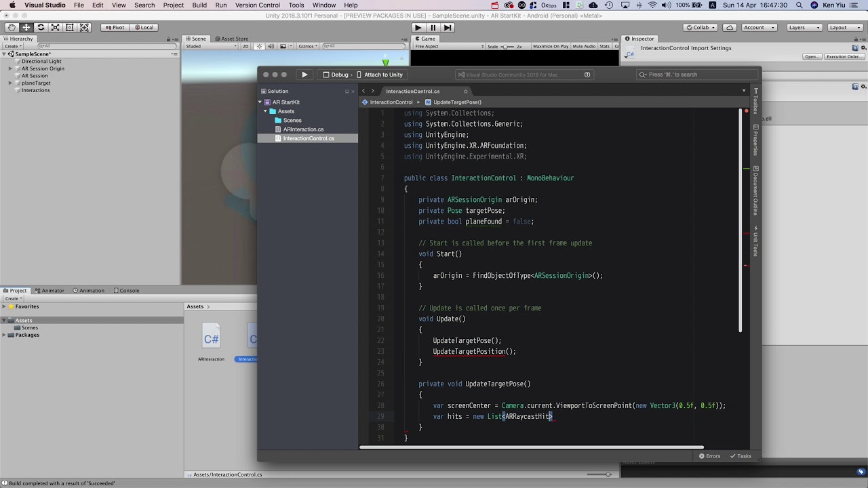Switch to Asset Store tab
Screen dimensions: 868x488
[x=231, y=39]
